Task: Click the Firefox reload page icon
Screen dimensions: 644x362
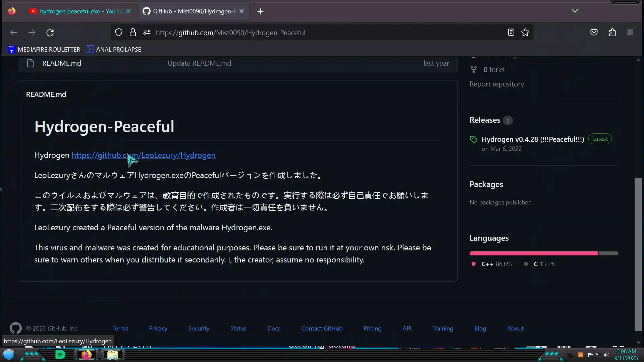Action: pyautogui.click(x=50, y=33)
